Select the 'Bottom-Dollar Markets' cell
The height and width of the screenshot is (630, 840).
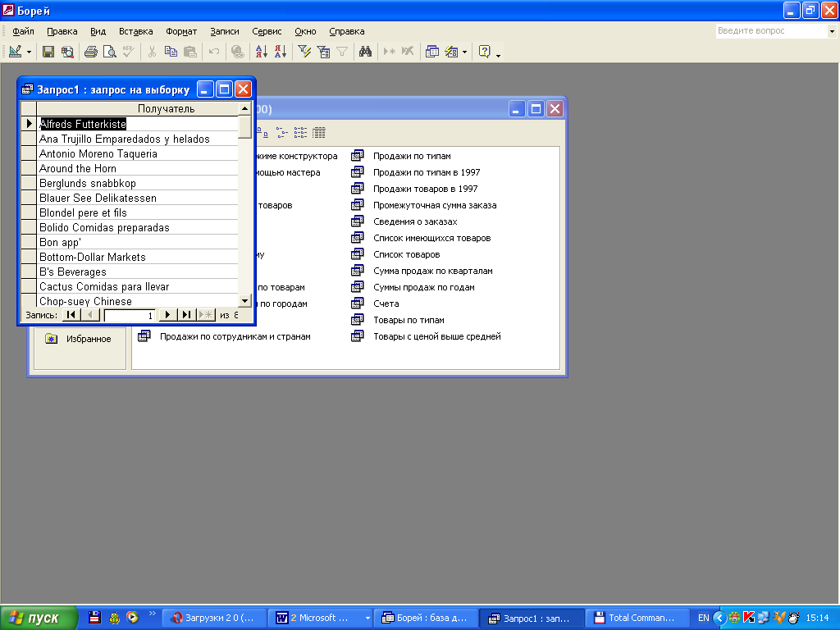click(137, 257)
